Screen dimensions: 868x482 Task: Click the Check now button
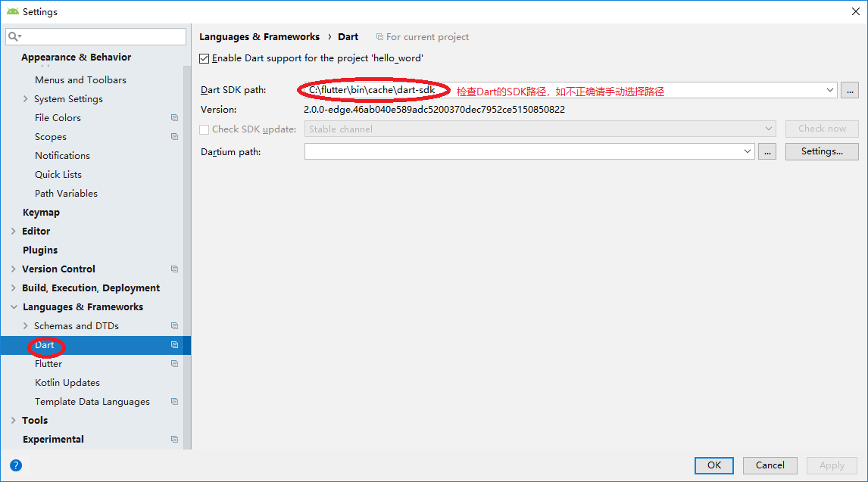coord(822,129)
